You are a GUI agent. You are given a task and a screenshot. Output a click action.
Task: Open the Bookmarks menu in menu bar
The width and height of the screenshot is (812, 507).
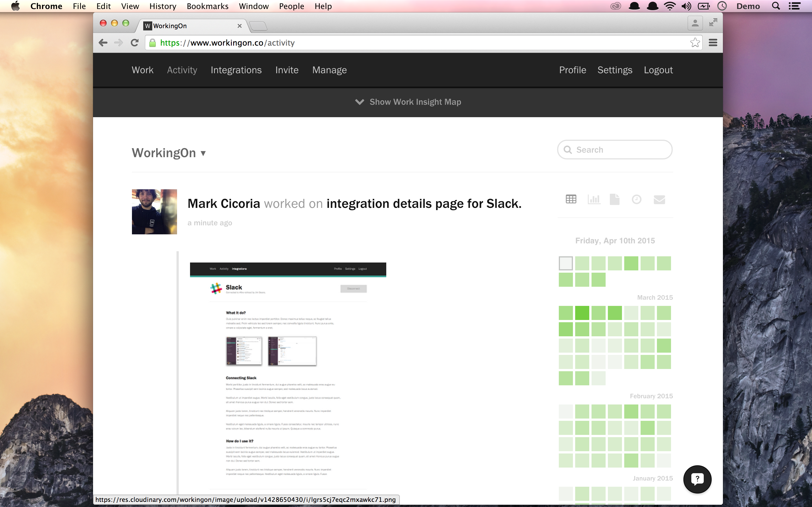[207, 6]
